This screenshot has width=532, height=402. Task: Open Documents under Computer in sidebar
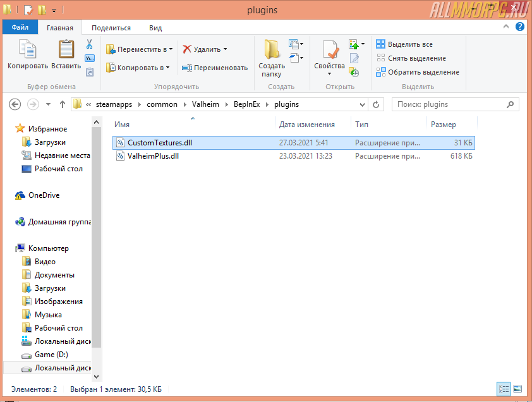pyautogui.click(x=48, y=275)
